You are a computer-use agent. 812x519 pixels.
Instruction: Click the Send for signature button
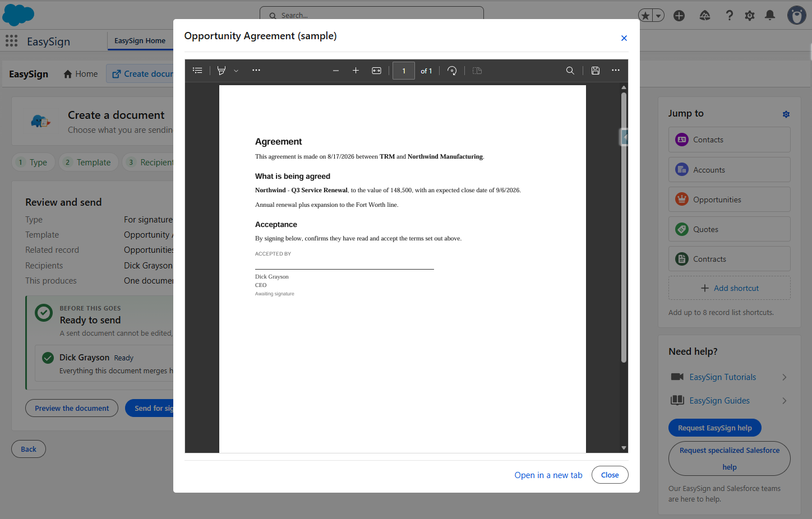(150, 408)
